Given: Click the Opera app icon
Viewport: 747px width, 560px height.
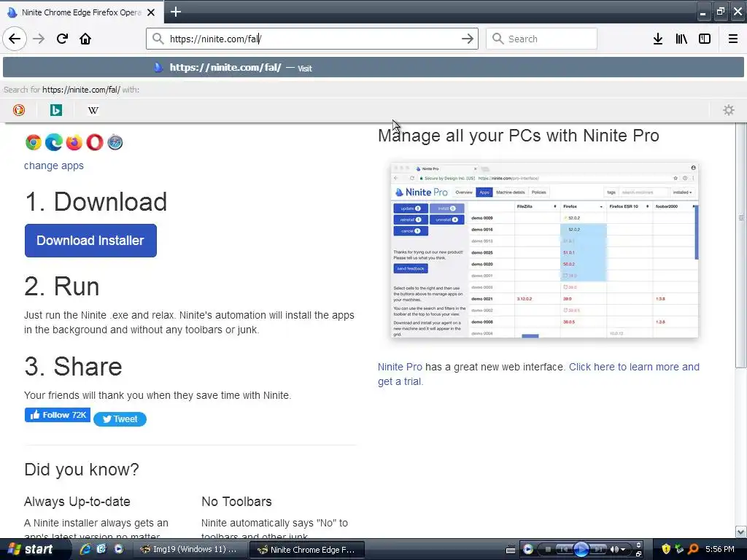Looking at the screenshot, I should coord(94,142).
